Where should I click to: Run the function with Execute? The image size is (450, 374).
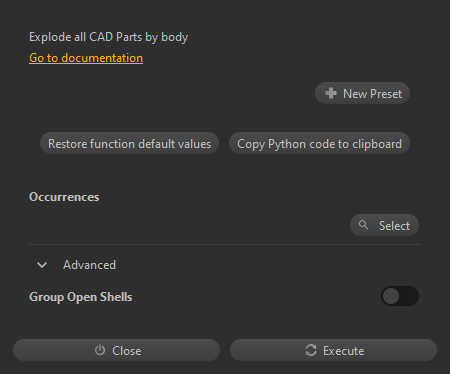click(333, 350)
